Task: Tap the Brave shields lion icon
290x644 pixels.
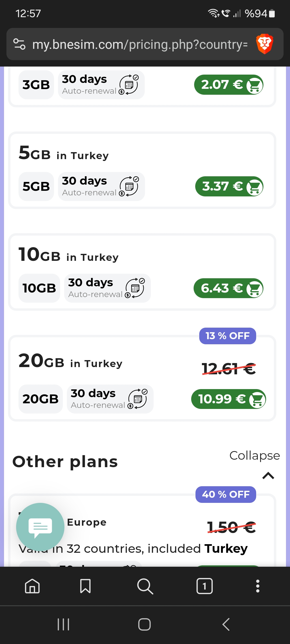Action: [264, 44]
